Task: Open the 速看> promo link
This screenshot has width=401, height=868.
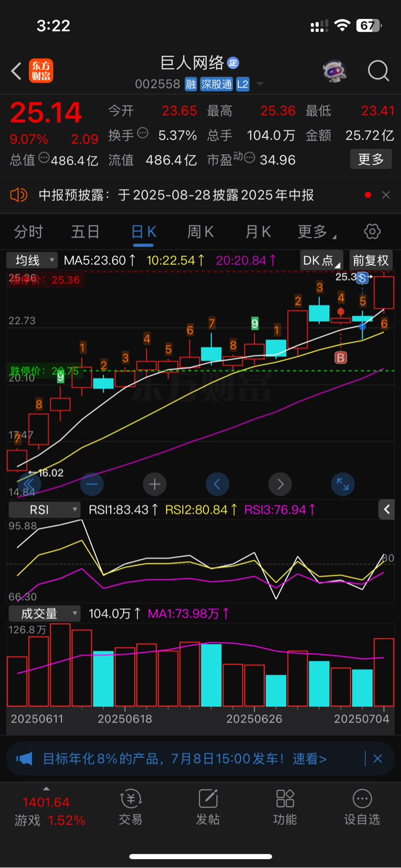Action: [310, 758]
